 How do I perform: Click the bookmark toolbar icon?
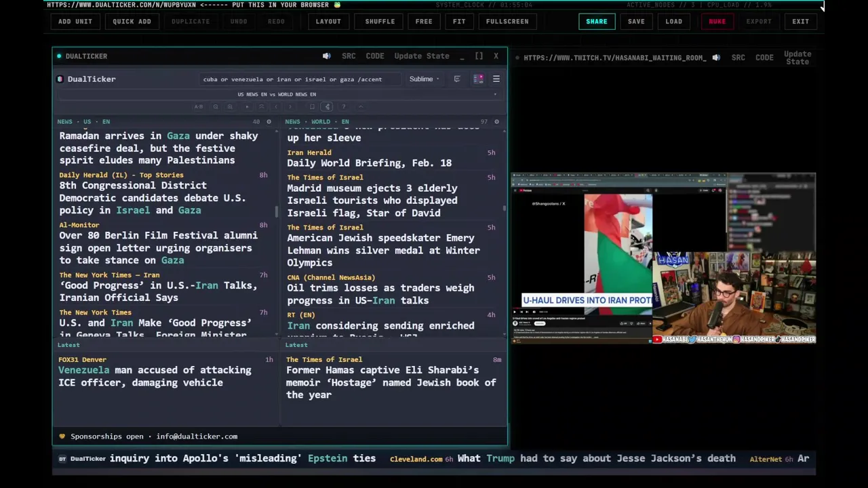(312, 106)
